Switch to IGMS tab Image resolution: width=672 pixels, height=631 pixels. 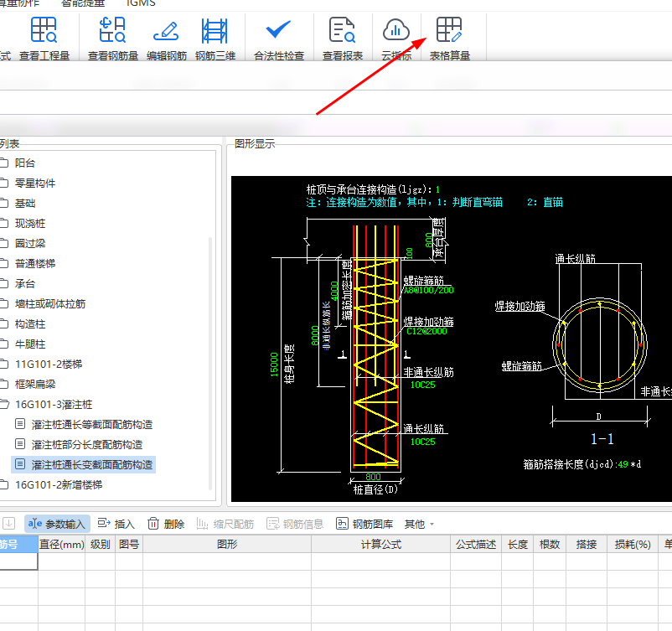141,3
